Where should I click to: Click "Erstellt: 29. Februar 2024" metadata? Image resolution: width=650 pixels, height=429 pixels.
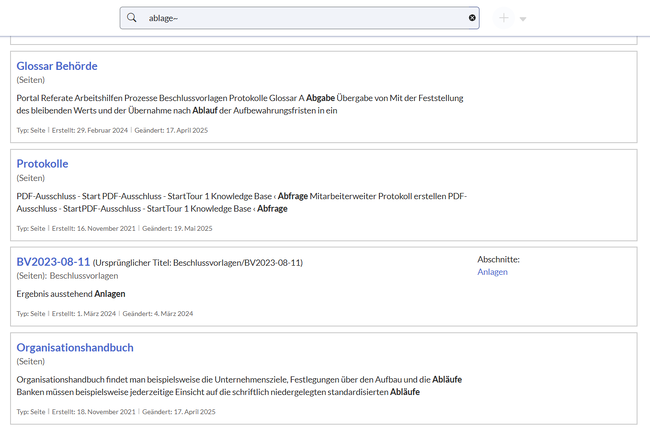point(90,130)
